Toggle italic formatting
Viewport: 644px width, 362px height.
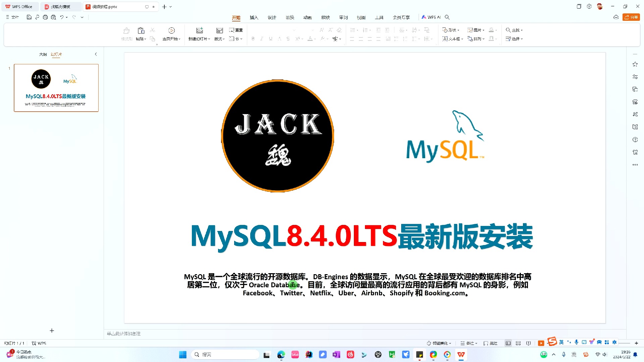click(x=261, y=39)
